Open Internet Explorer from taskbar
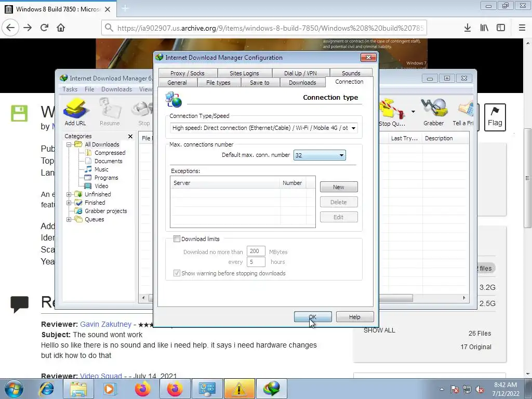The height and width of the screenshot is (399, 532). pos(46,389)
